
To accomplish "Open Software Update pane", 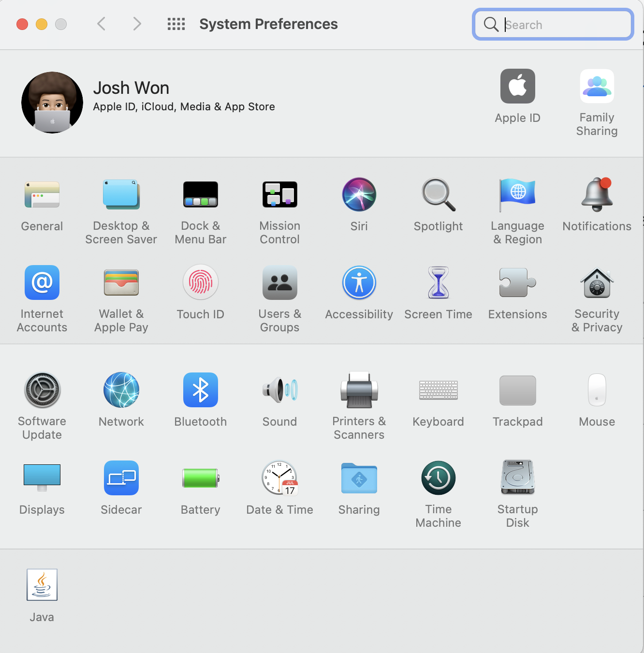I will click(42, 390).
